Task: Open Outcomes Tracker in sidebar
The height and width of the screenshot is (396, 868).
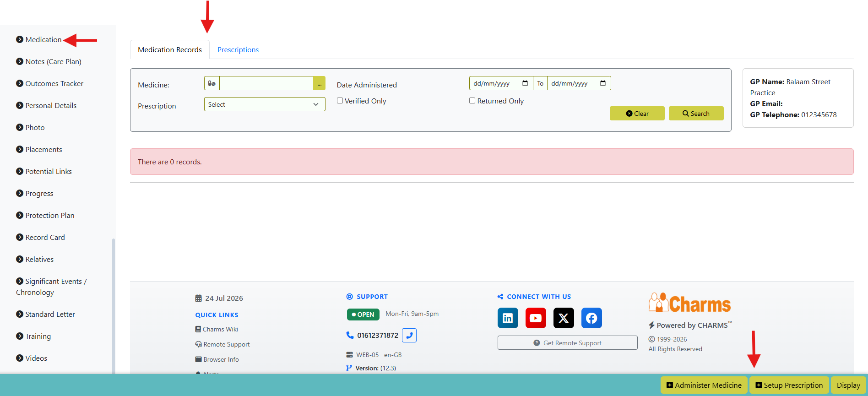Action: [54, 83]
